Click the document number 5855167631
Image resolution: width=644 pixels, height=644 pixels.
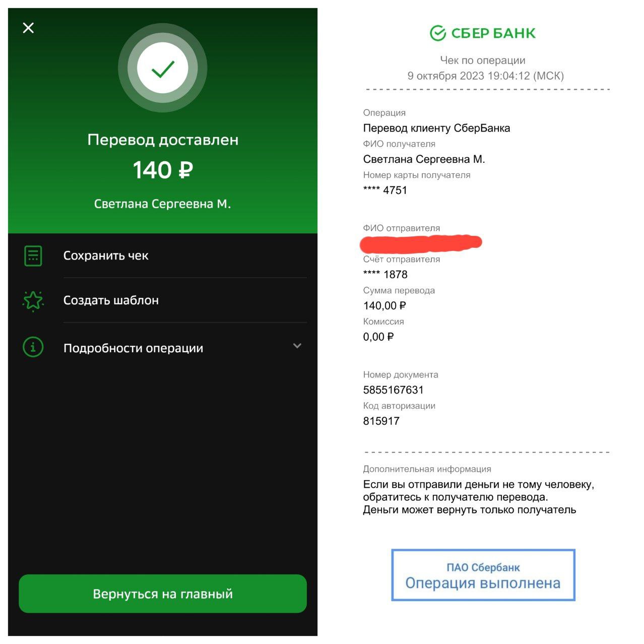pyautogui.click(x=394, y=390)
